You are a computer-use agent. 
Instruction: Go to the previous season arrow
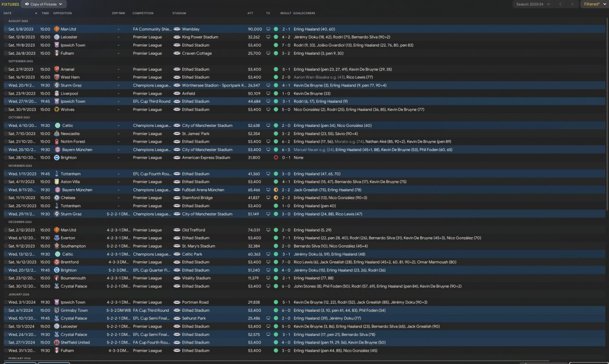[560, 4]
